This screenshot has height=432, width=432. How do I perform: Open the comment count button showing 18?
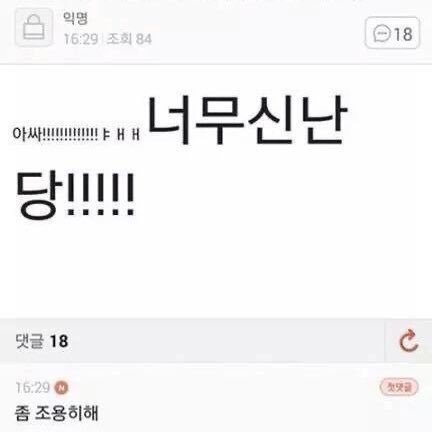pos(392,34)
